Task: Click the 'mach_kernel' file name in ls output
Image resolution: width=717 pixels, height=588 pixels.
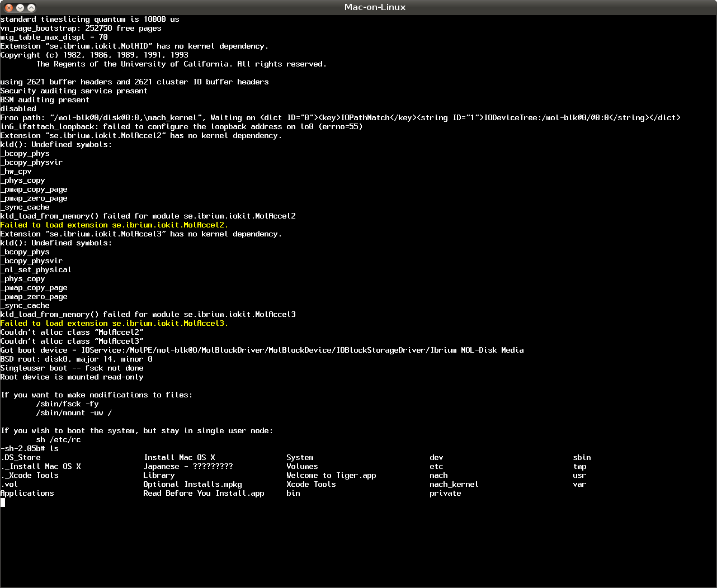Action: tap(454, 484)
